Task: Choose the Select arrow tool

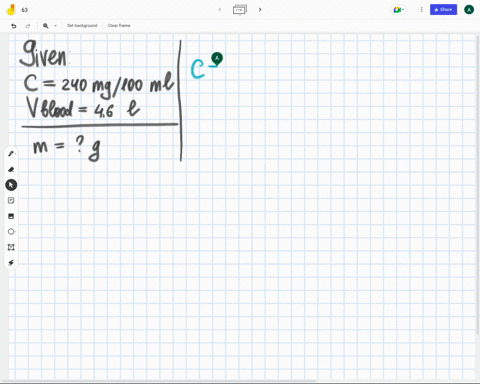Action: tap(11, 185)
